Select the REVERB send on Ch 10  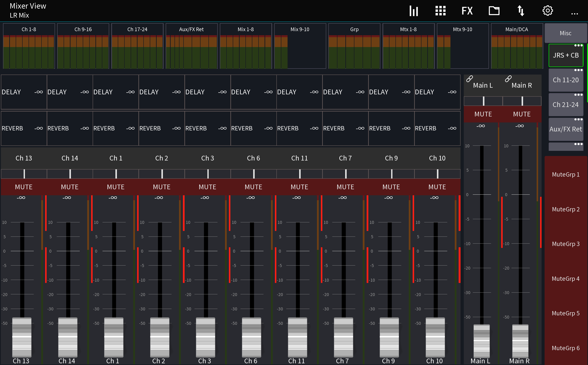click(x=437, y=128)
